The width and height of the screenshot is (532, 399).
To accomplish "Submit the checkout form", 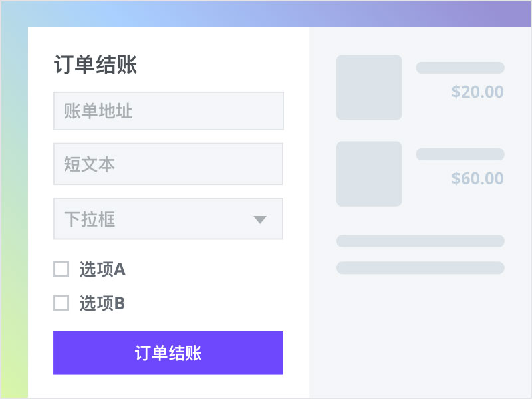I will click(x=168, y=353).
